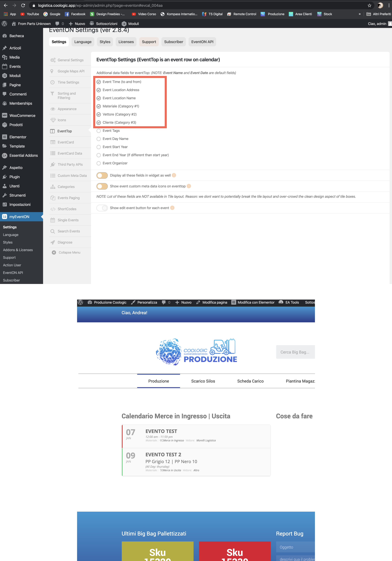Open Addons & Licenses submenu link
Viewport: 392px width, 561px height.
coord(18,250)
